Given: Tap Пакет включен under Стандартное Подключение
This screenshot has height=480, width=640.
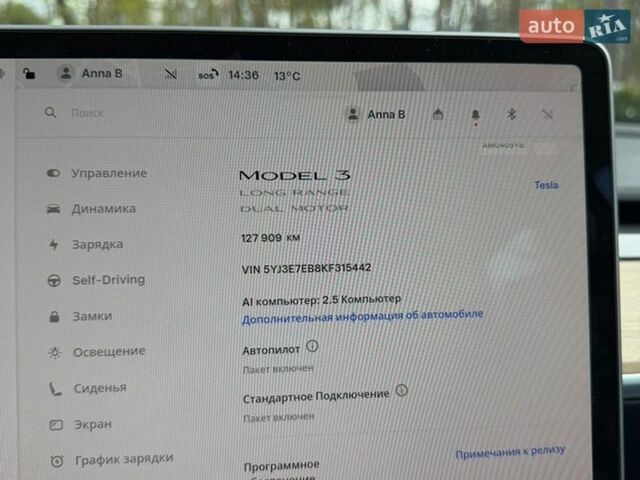Looking at the screenshot, I should (x=279, y=418).
